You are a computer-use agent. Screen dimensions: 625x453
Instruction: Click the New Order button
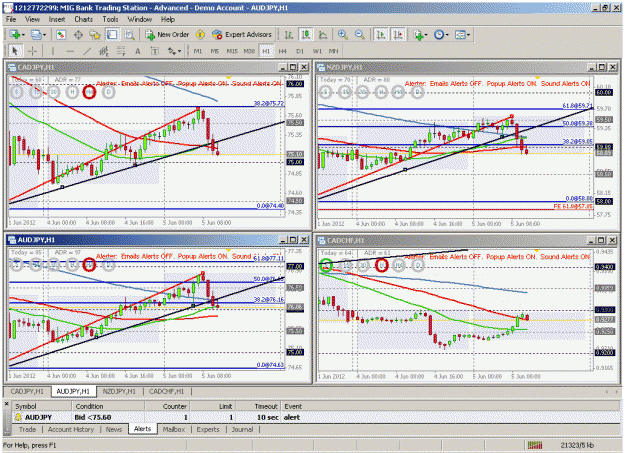click(167, 35)
